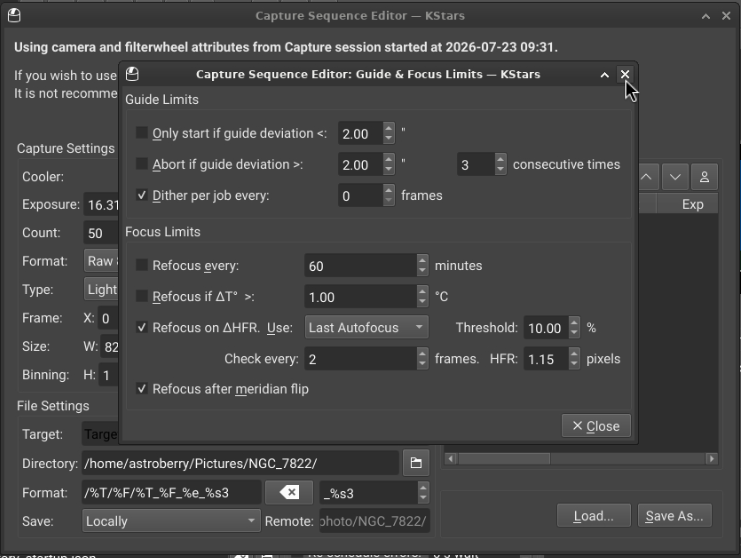Clear the format string with backspace icon
Viewport: 741px width, 558px height.
tap(289, 493)
